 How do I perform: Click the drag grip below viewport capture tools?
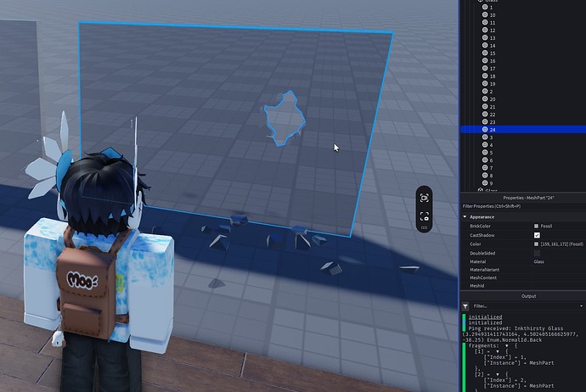point(424,227)
